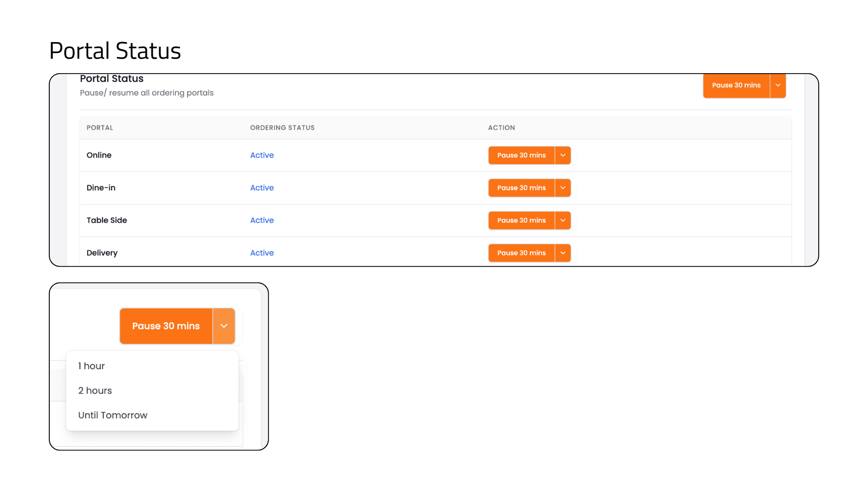The height and width of the screenshot is (488, 868).
Task: Click the PORTAL column header
Action: pyautogui.click(x=99, y=128)
